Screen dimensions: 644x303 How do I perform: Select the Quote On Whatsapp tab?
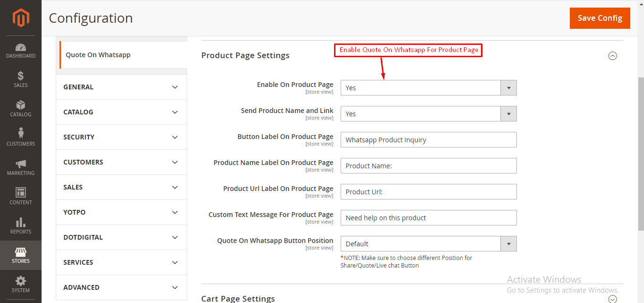point(123,55)
